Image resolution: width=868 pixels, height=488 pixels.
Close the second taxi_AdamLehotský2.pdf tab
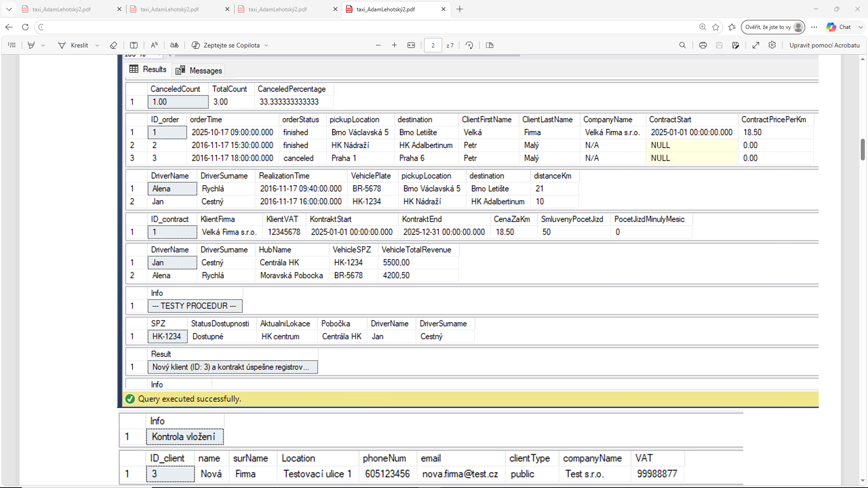pyautogui.click(x=227, y=9)
